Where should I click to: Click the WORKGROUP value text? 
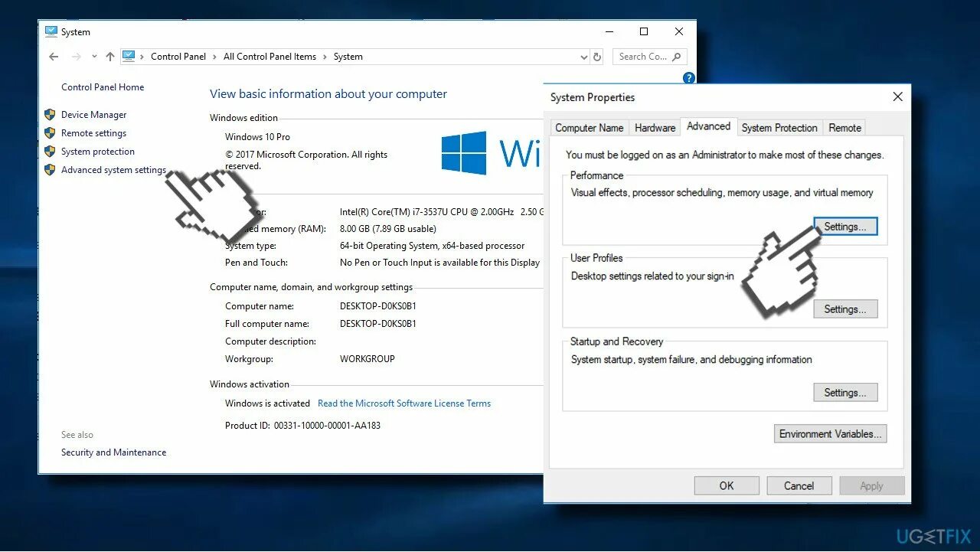pos(367,359)
